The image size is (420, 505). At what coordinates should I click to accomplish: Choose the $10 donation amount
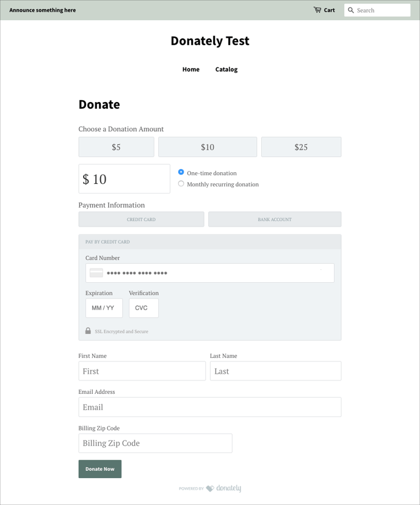click(x=208, y=147)
